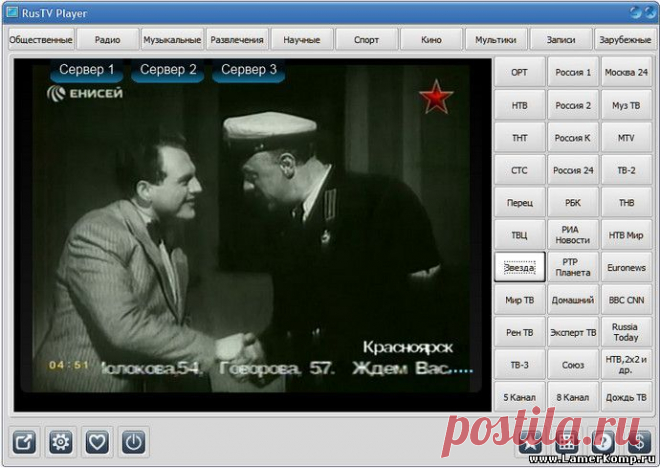Select the НТВ channel button
The height and width of the screenshot is (468, 660).
pos(519,105)
